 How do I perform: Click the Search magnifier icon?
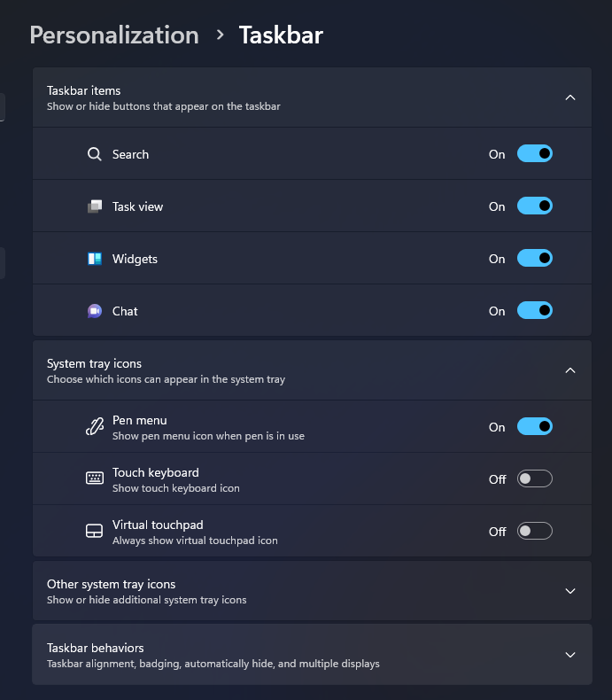tap(95, 154)
